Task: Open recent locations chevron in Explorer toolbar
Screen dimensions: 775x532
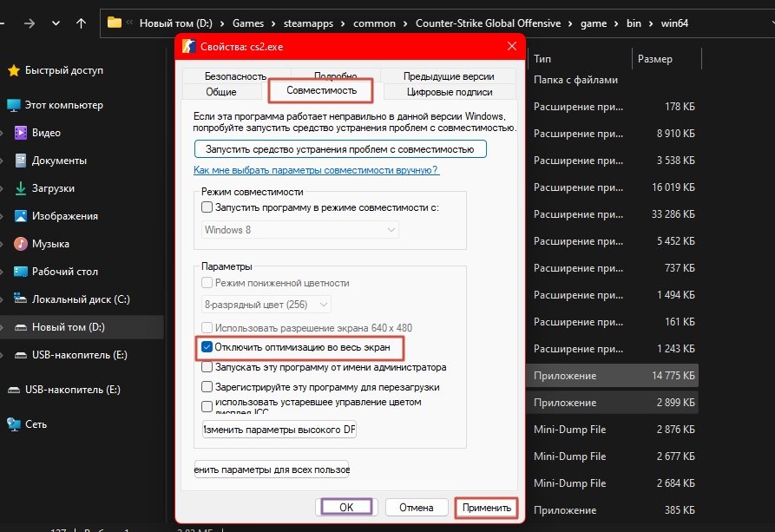Action: click(x=56, y=23)
